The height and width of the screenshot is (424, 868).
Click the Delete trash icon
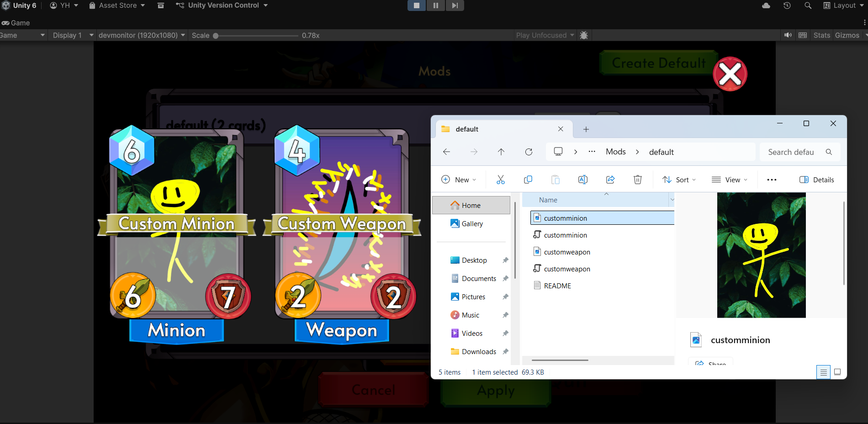(638, 180)
